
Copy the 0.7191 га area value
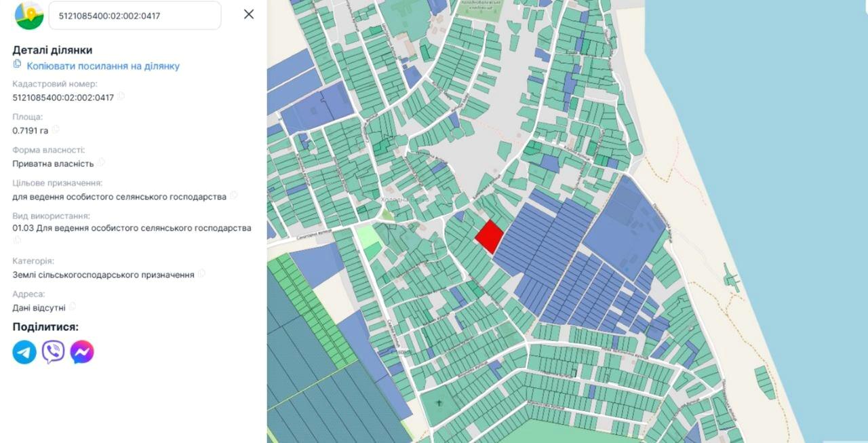point(56,130)
